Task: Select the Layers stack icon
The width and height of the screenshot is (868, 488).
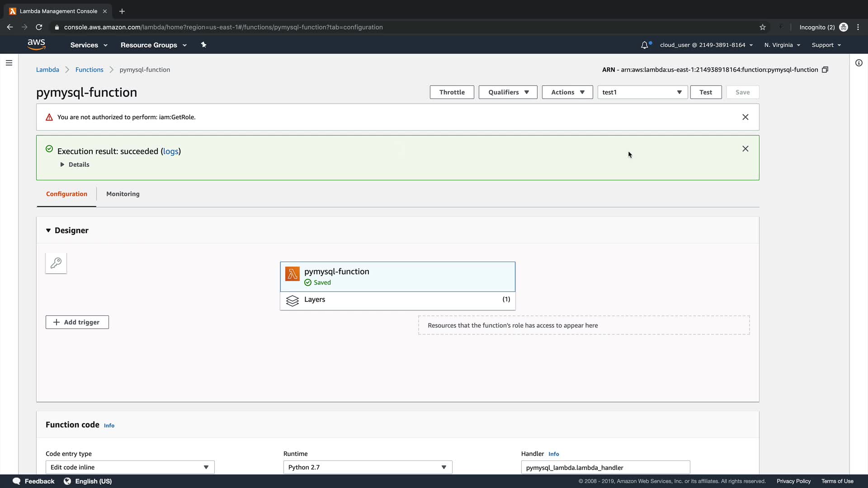Action: click(x=292, y=300)
